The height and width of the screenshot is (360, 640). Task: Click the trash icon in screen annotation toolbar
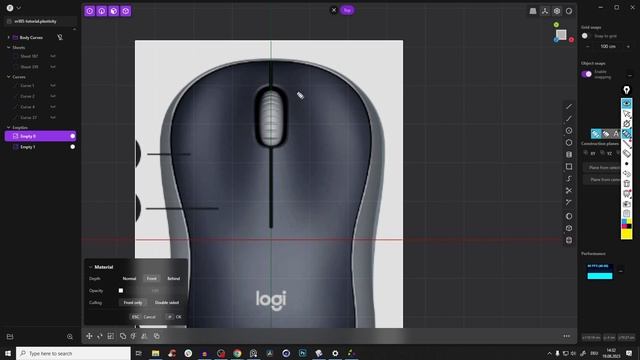tap(627, 184)
